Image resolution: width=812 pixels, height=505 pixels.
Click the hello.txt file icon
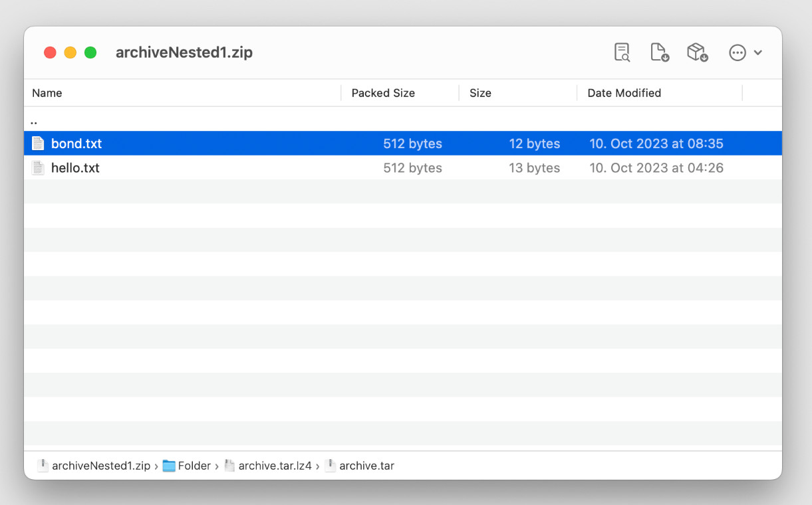pyautogui.click(x=39, y=168)
